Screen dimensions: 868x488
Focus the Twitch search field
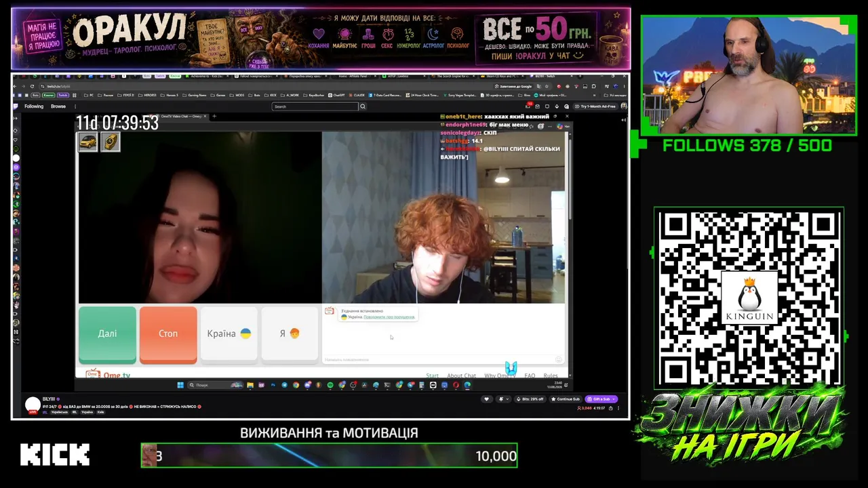[x=315, y=106]
